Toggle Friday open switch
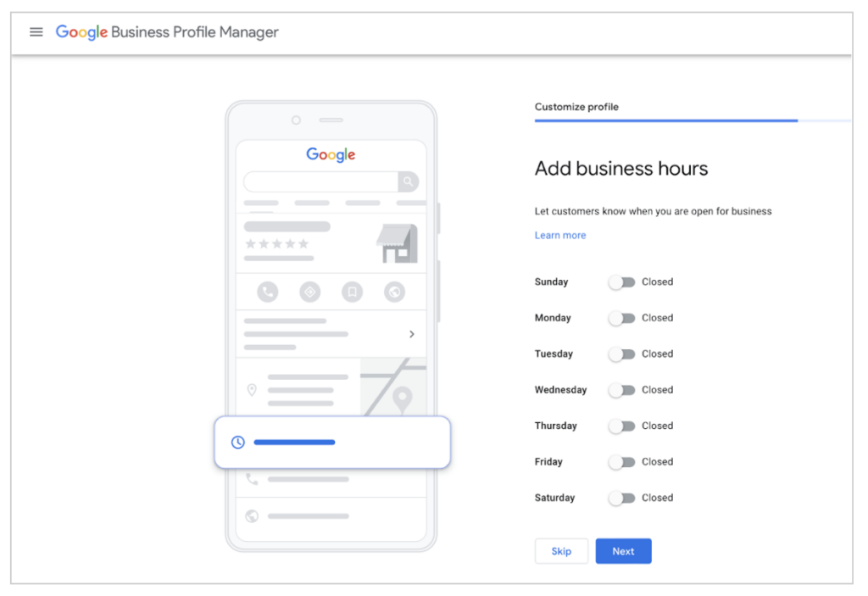Image resolution: width=868 pixels, height=596 pixels. (621, 462)
